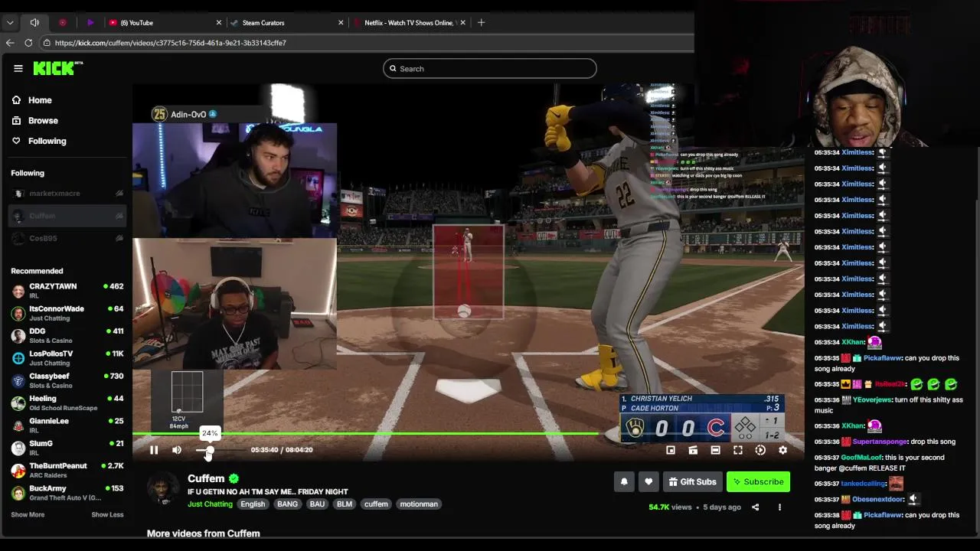This screenshot has width=980, height=551.
Task: Subscribe to Cuffem channel
Action: coord(758,481)
